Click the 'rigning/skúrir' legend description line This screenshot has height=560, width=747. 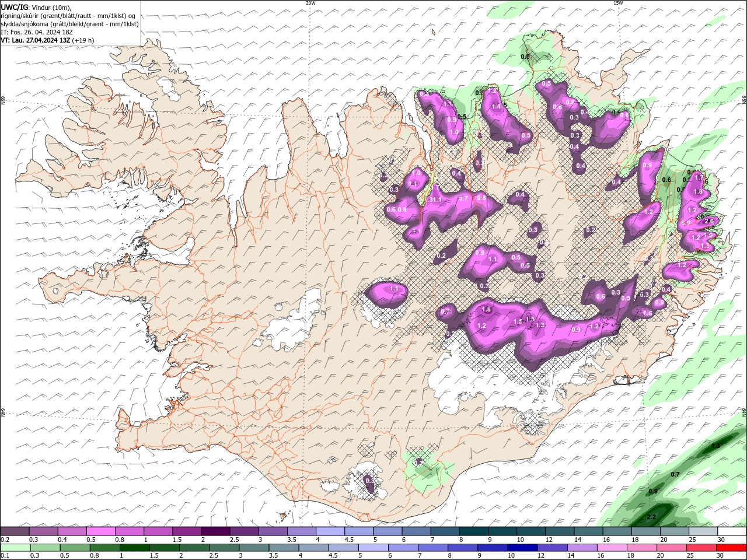68,16
